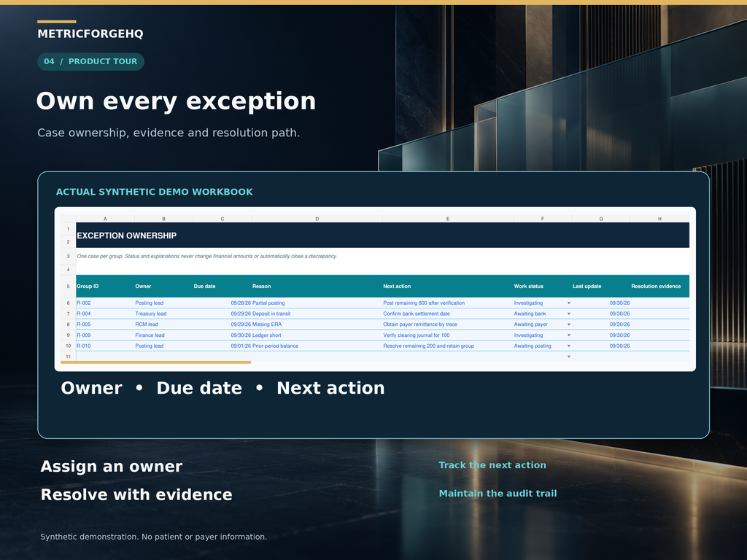Screen dimensions: 747x560
Task: Click the Awaiting posting status cell
Action: [543, 346]
